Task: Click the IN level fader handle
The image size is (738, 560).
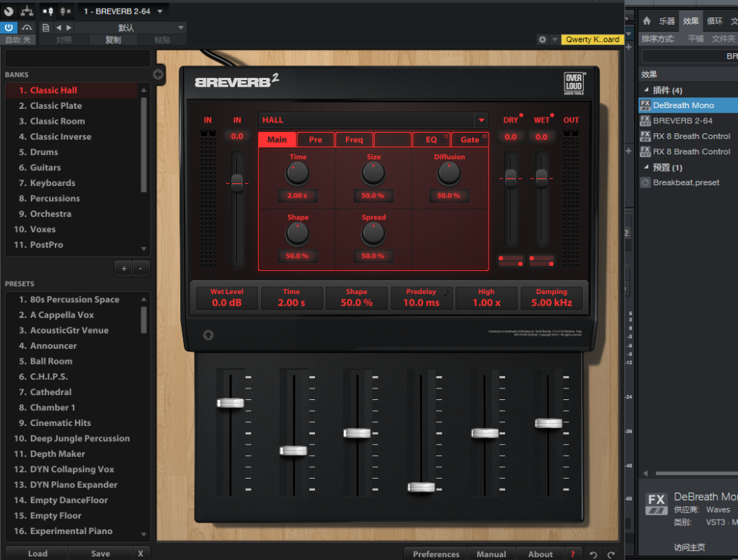Action: pyautogui.click(x=237, y=182)
